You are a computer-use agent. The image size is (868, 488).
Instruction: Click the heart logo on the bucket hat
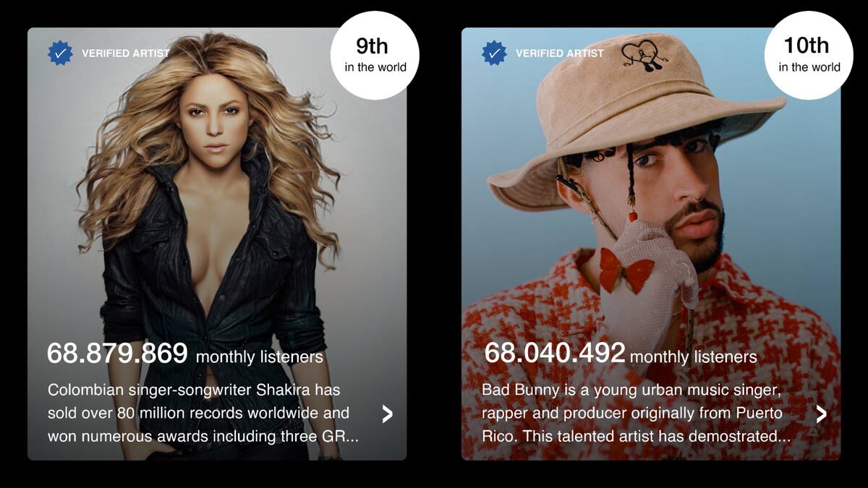coord(644,56)
